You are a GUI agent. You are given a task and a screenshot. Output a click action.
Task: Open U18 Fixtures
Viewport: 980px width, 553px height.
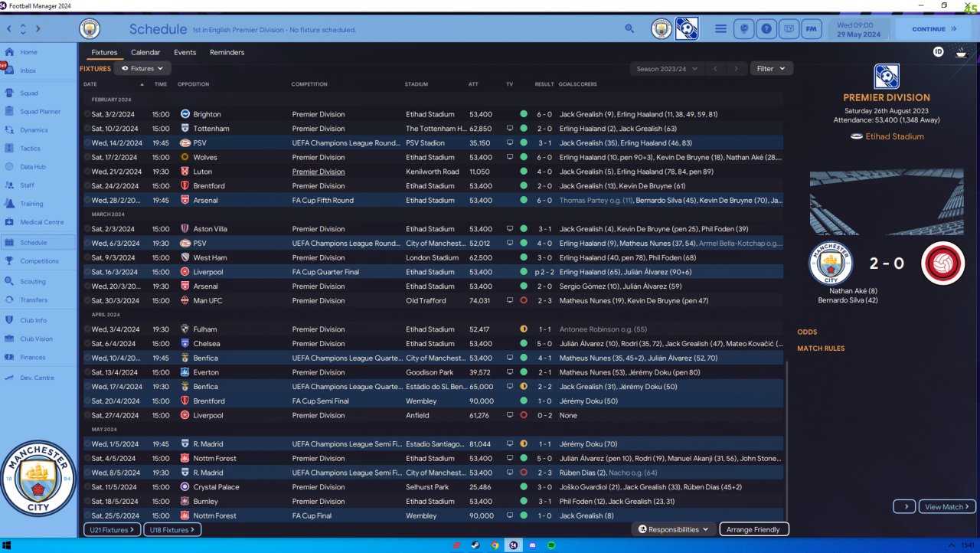coord(172,529)
